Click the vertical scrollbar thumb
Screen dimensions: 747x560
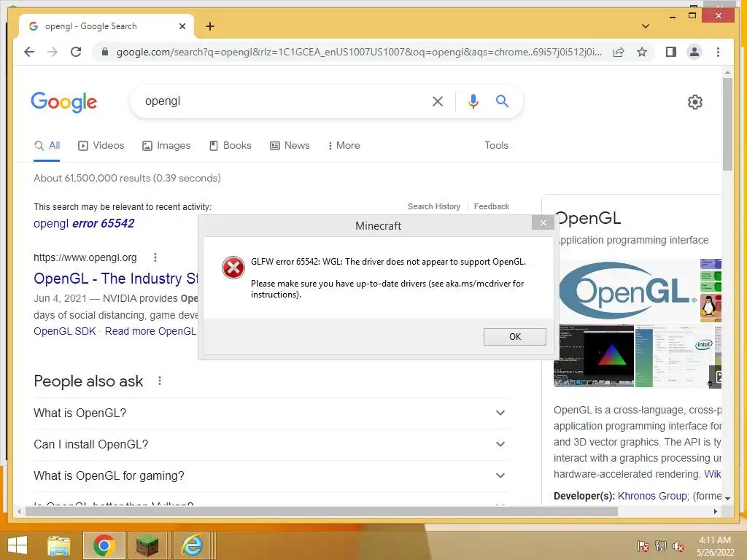(x=727, y=124)
